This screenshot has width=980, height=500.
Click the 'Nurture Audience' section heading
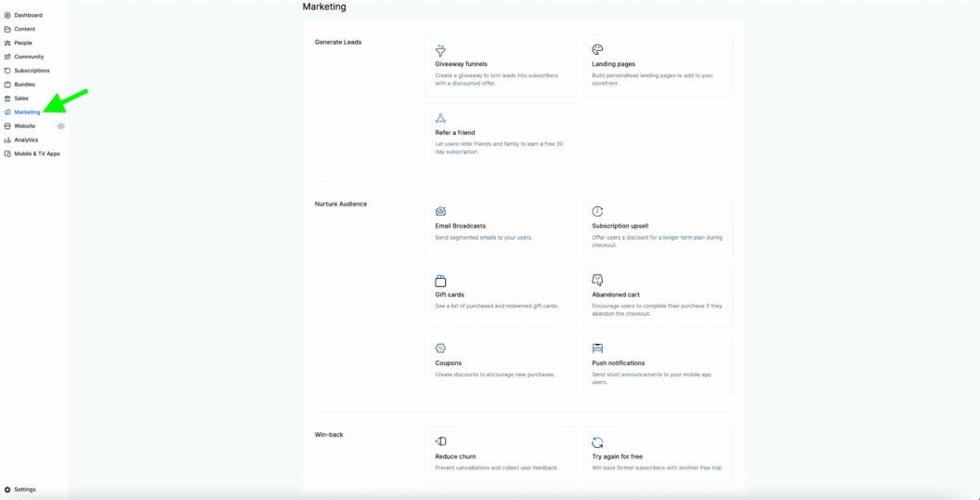coord(341,204)
